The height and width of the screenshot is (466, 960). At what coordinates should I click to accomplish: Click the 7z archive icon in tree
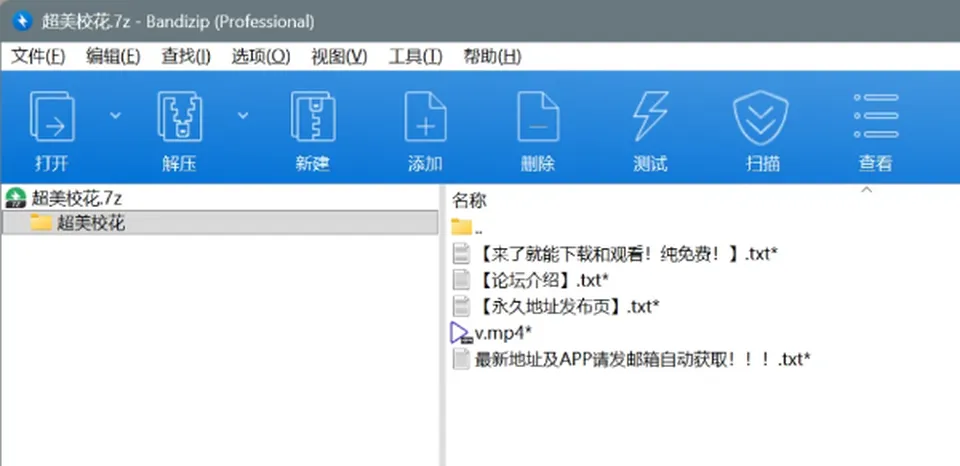coord(16,198)
